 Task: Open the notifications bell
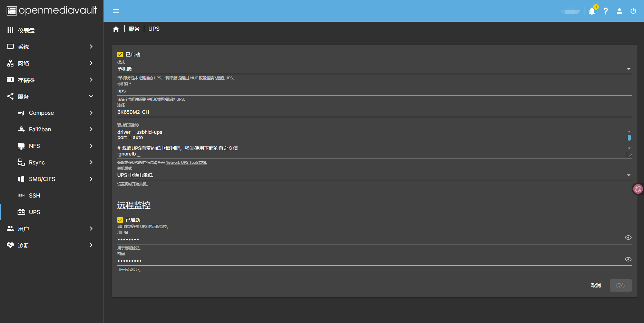coord(592,11)
